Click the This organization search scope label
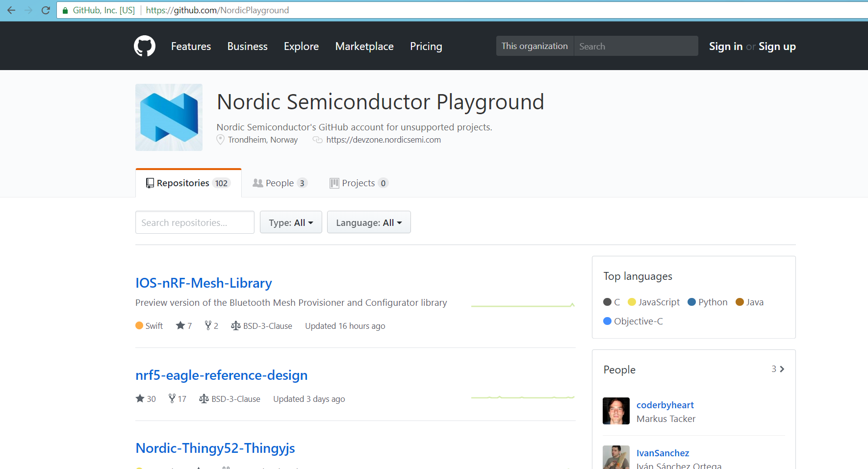Image resolution: width=868 pixels, height=469 pixels. coord(535,46)
